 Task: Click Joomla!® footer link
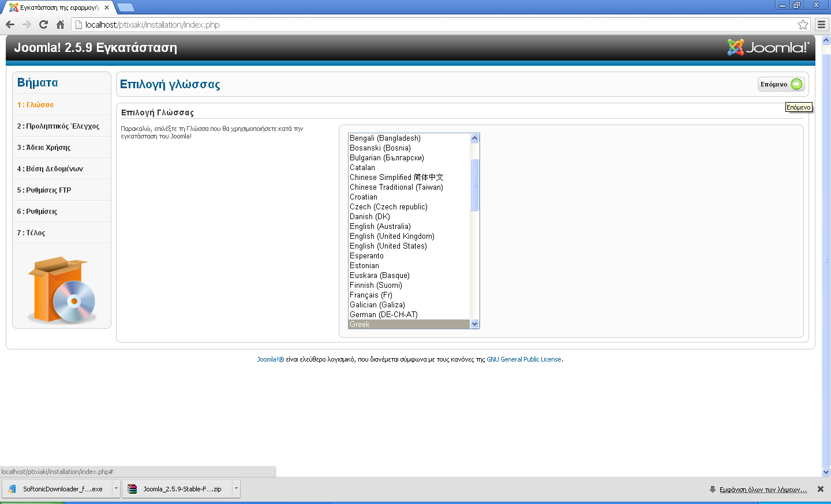click(271, 359)
